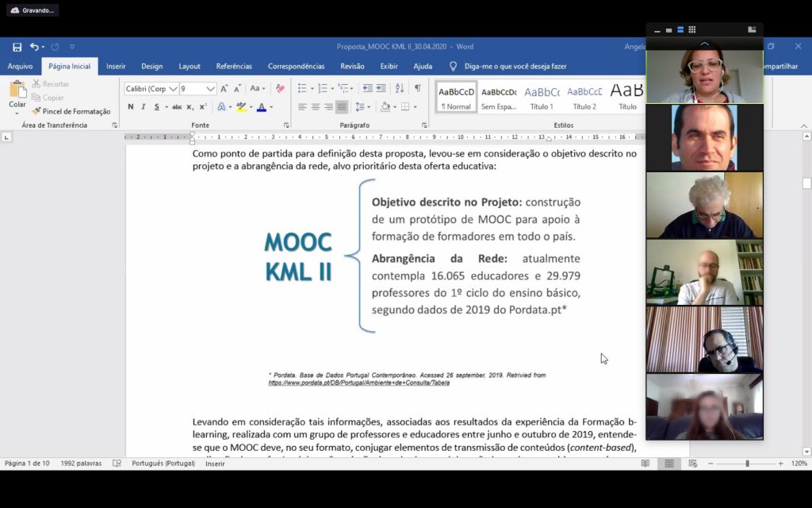This screenshot has height=508, width=812.
Task: Switch to Read Mode view in status bar
Action: coord(645,464)
